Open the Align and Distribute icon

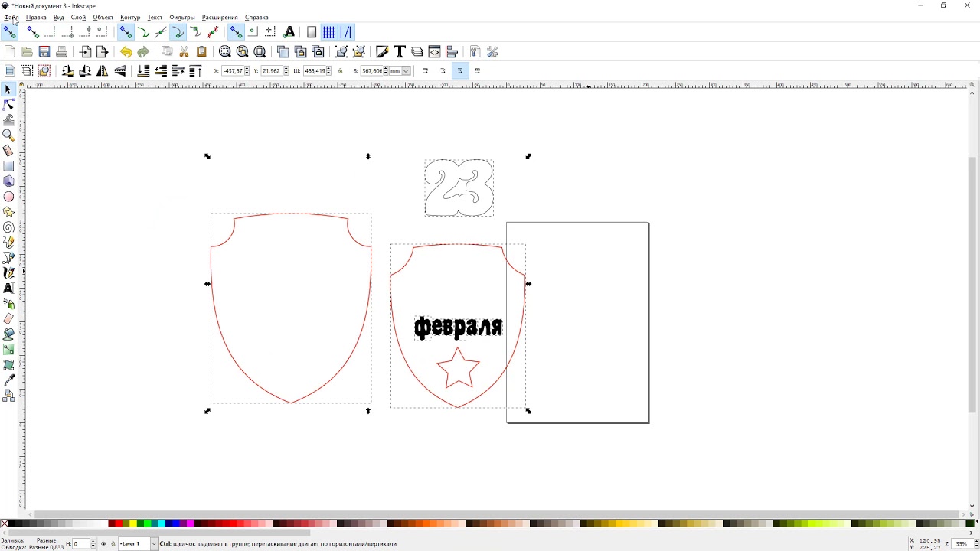pyautogui.click(x=452, y=52)
